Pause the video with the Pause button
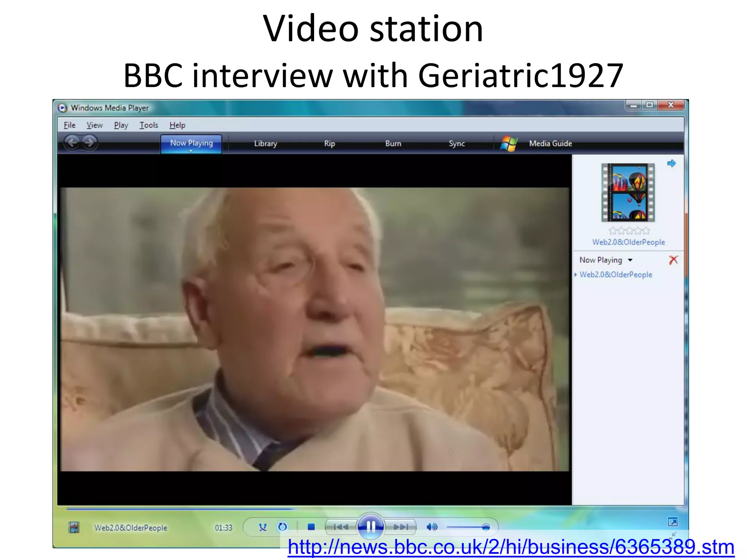Screen dimensions: 747x560 [371, 526]
